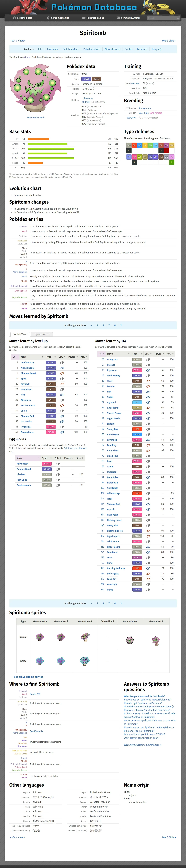Image resolution: width=186 pixels, height=868 pixels.
Task: Open the Burning Jealousy TM move link
Action: [116, 568]
